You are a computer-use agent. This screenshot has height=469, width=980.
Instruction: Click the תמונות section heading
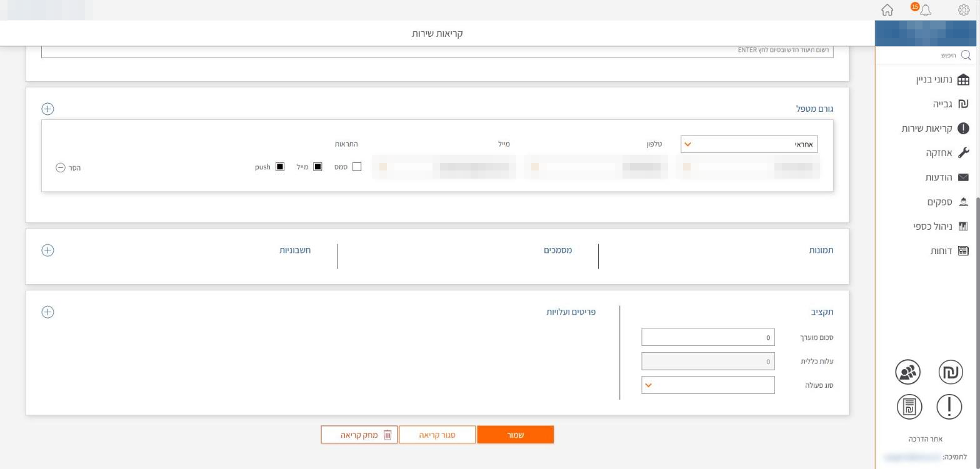(x=821, y=250)
